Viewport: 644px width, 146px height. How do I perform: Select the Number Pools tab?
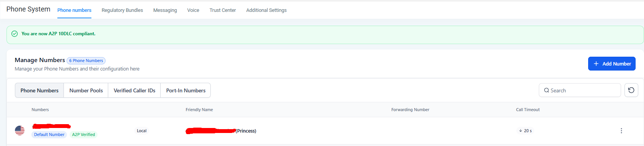[x=86, y=90]
